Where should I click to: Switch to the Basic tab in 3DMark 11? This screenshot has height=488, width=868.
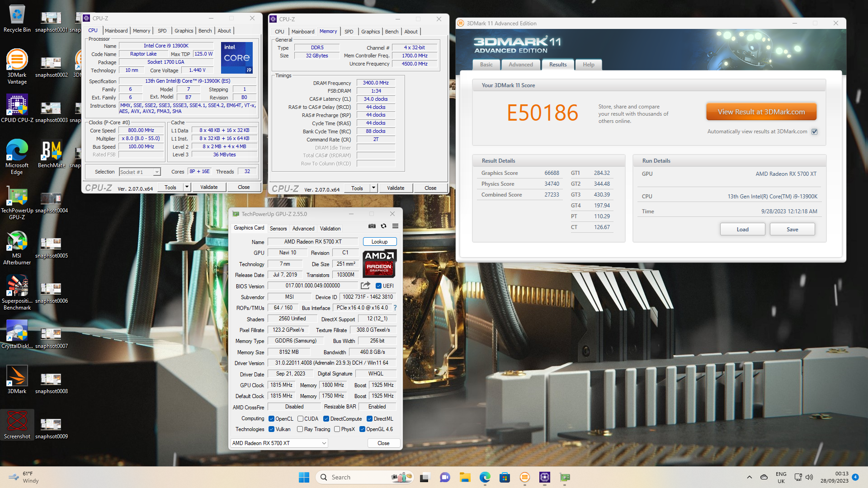click(486, 65)
